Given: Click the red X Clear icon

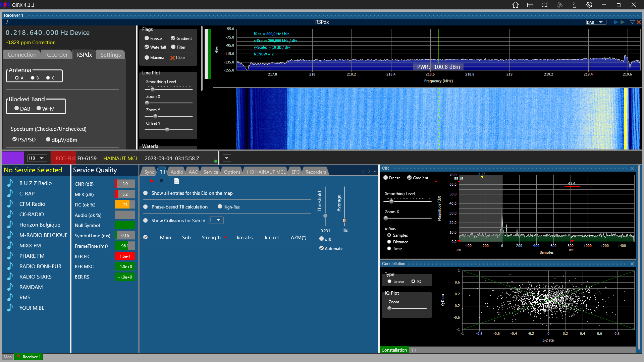Looking at the screenshot, I should tap(173, 58).
